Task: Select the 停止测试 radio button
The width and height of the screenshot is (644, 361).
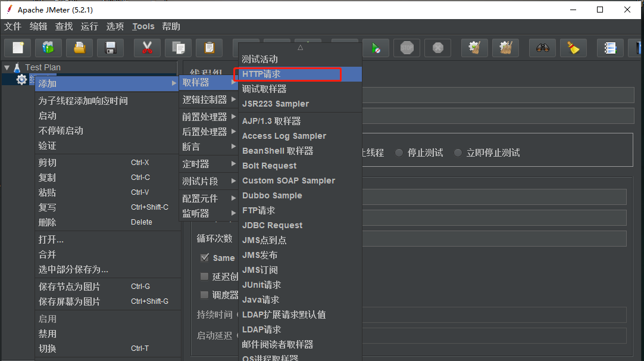Action: click(399, 153)
